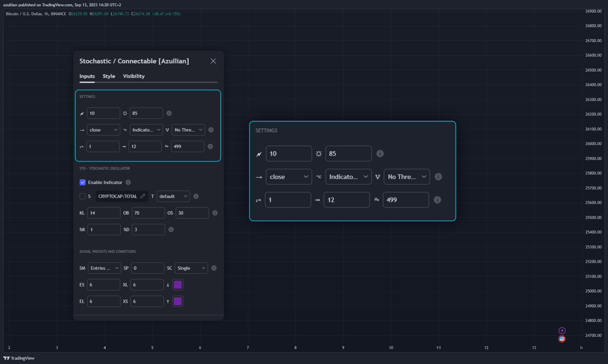
Task: Open the Indicato... dropdown in dialog
Action: [146, 130]
